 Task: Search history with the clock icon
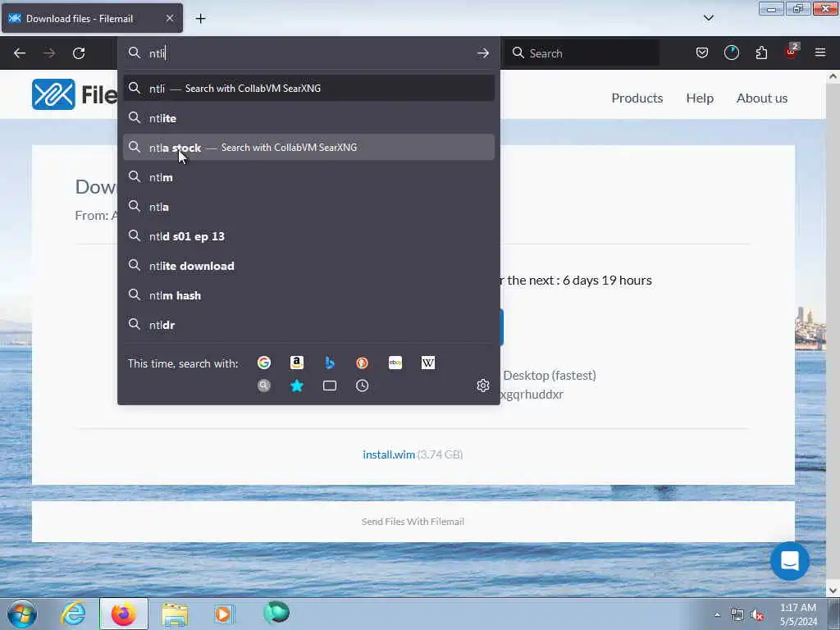tap(362, 386)
